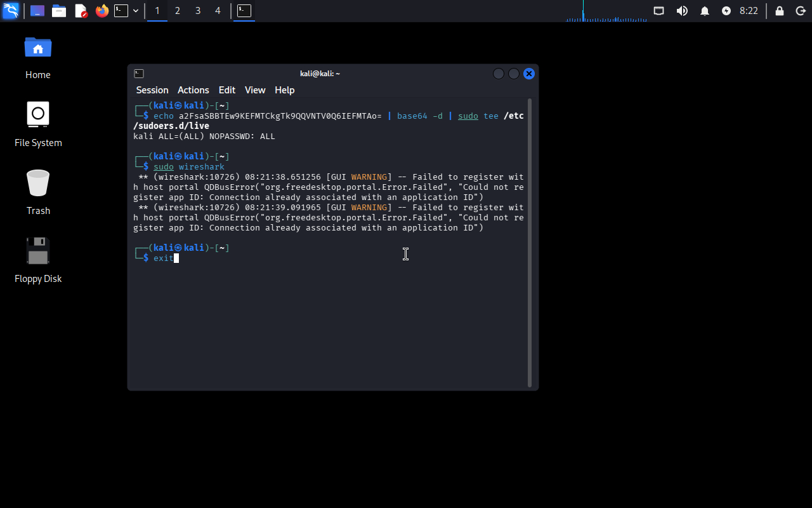Click the CPU usage graph in panel

pos(606,11)
